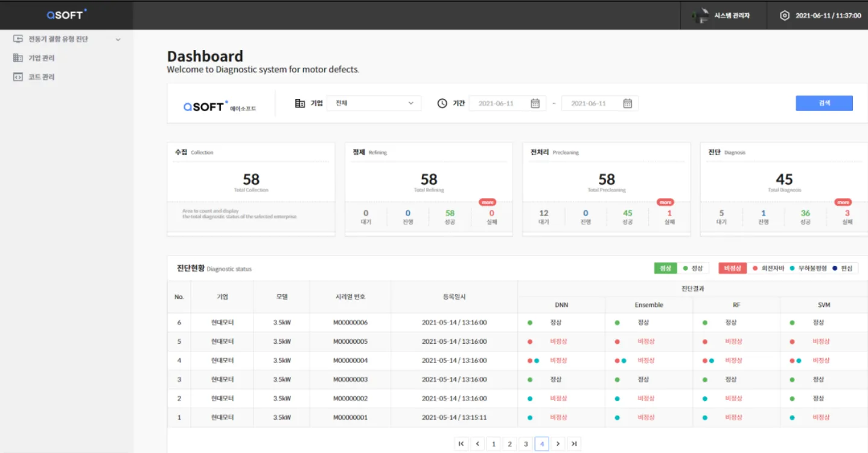Click the system administrator avatar icon
Screen dimensions: 868x453
[701, 16]
